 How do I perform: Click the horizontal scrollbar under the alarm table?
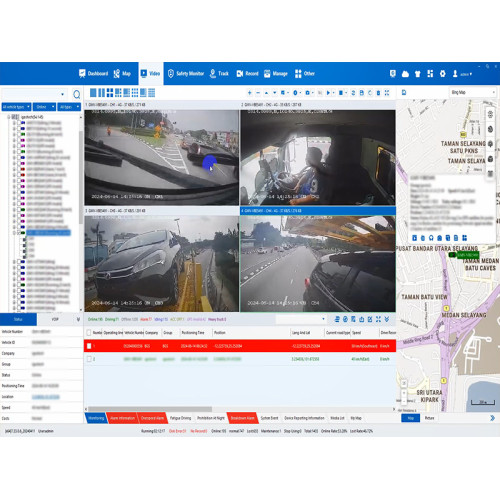point(150,409)
